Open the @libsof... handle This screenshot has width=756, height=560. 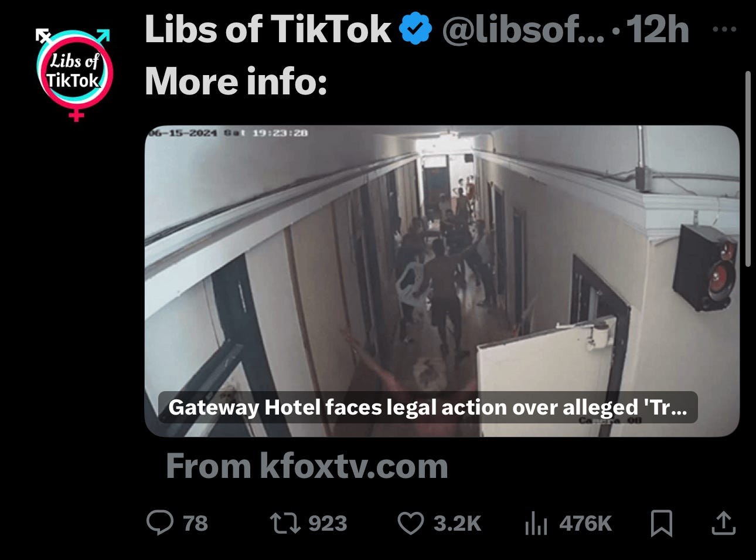coord(523,29)
